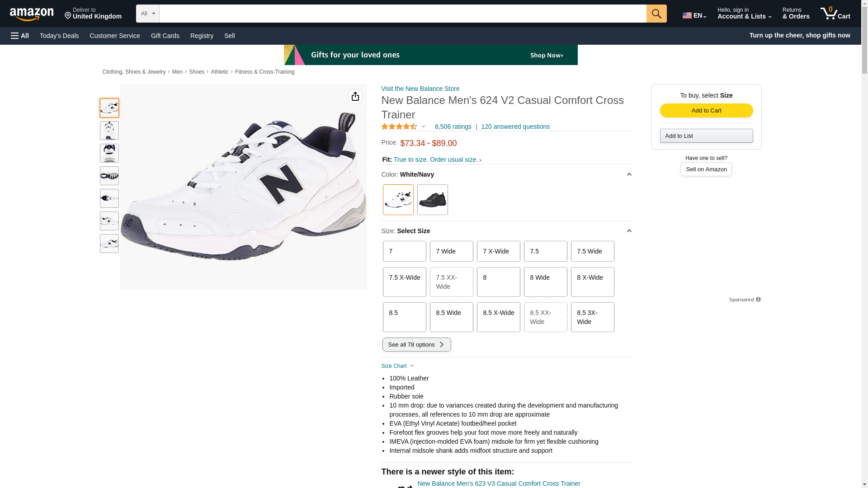The width and height of the screenshot is (868, 488).
Task: Choose the black color swatch
Action: pos(432,200)
